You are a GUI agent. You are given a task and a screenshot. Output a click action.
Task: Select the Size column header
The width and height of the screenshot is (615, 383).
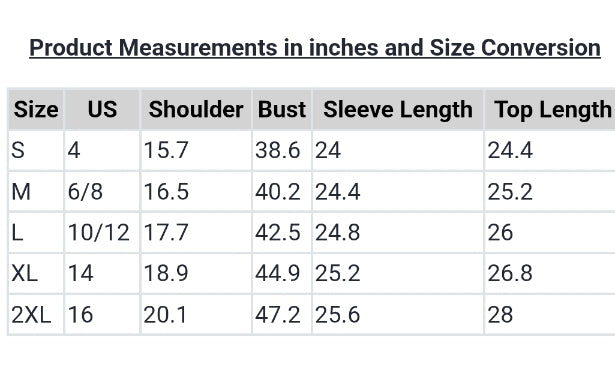(36, 109)
